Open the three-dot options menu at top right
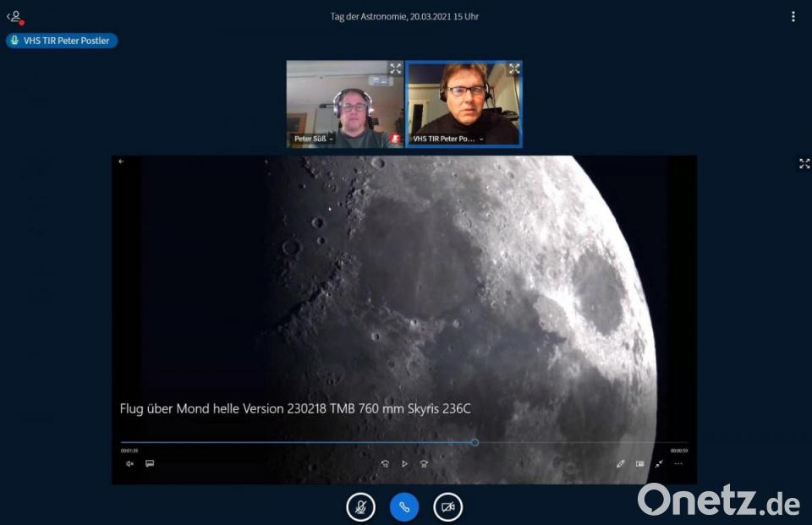Viewport: 812px width, 525px height. [x=793, y=17]
